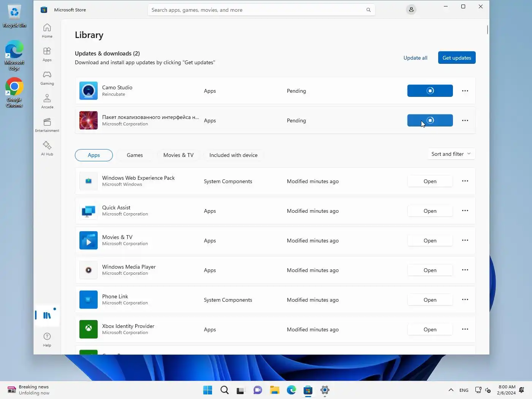
Task: Open Task View on the taskbar
Action: point(241,390)
